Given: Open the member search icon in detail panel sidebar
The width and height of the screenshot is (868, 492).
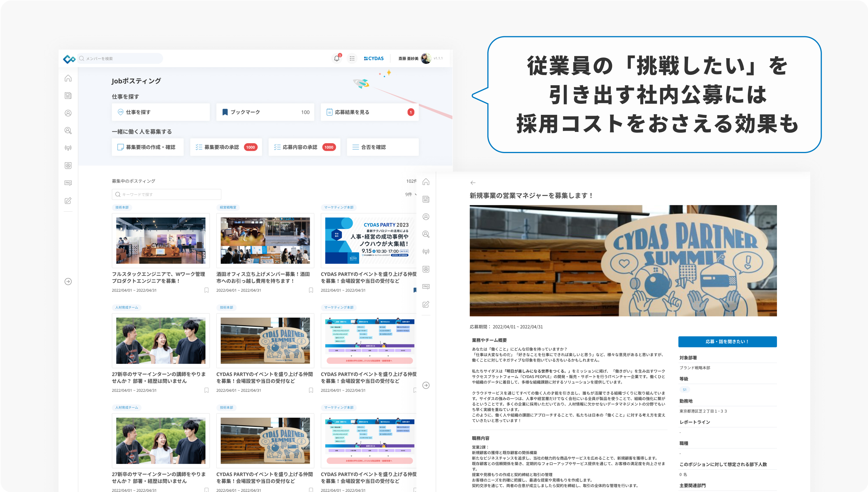Looking at the screenshot, I should (x=426, y=234).
